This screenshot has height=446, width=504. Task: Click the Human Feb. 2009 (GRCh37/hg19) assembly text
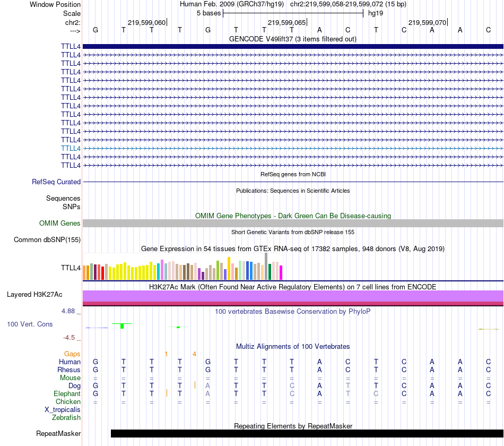[232, 4]
